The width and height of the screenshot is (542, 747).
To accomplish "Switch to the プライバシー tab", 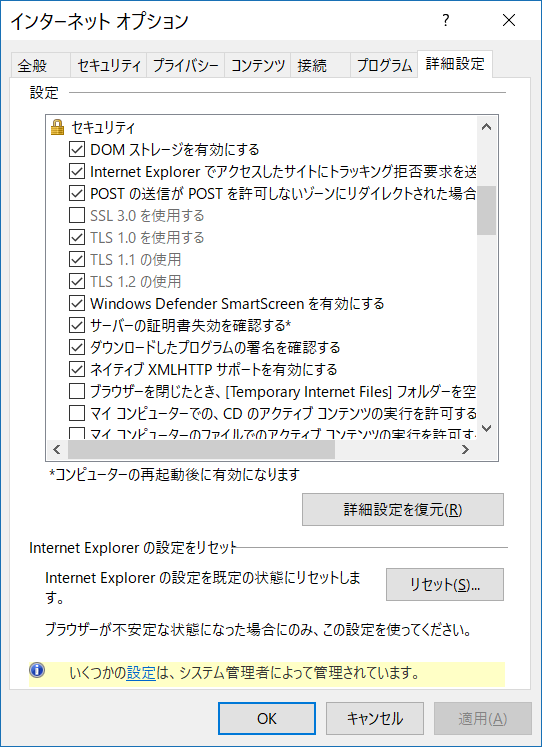I will [186, 65].
